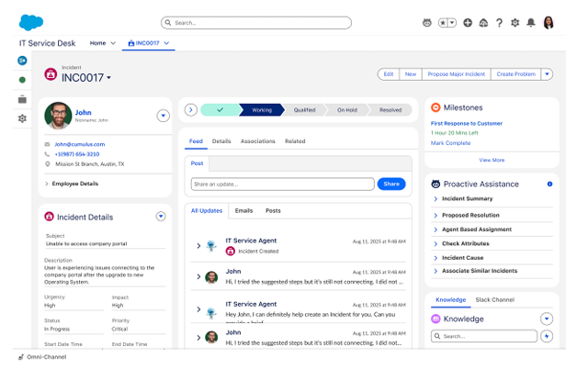Click the Setup gear in header
The width and height of the screenshot is (588, 370).
tap(514, 22)
